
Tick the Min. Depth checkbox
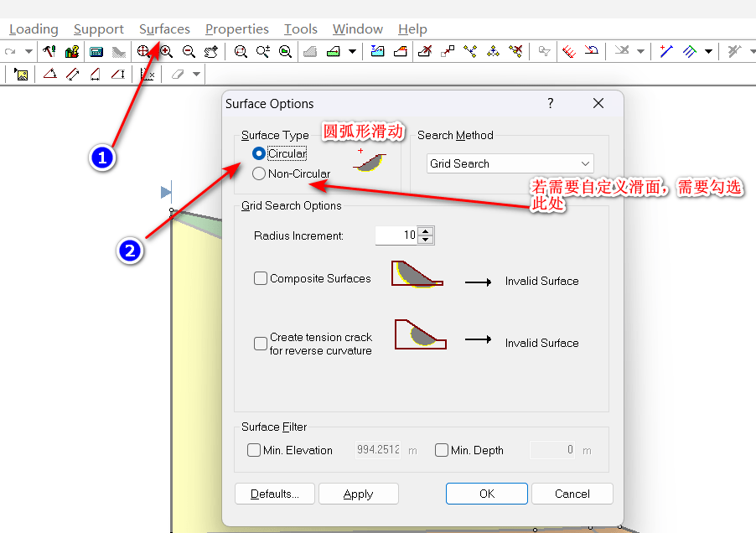point(442,450)
